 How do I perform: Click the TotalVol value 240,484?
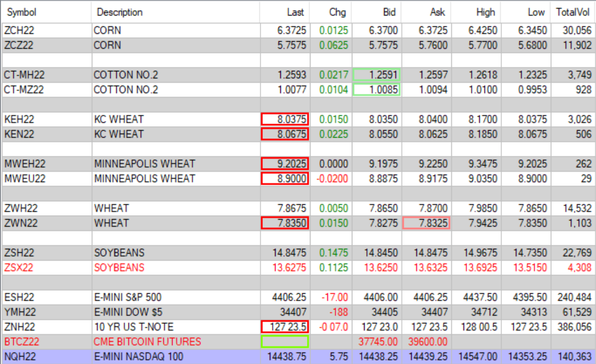pyautogui.click(x=574, y=297)
